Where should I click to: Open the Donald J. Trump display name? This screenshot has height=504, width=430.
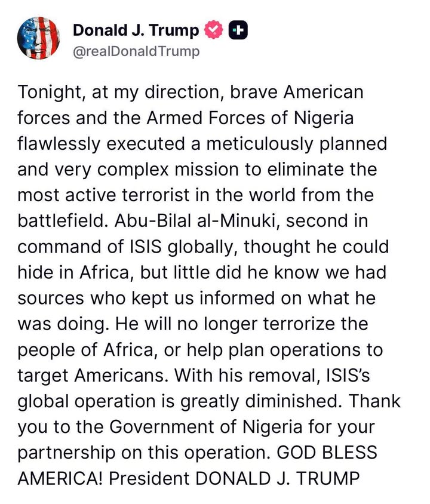(136, 30)
